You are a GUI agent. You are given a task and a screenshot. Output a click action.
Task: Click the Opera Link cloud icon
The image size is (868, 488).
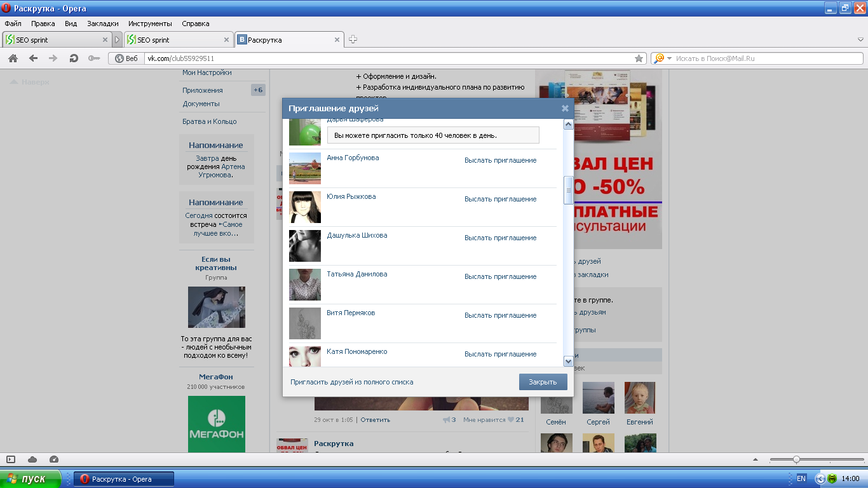click(32, 459)
